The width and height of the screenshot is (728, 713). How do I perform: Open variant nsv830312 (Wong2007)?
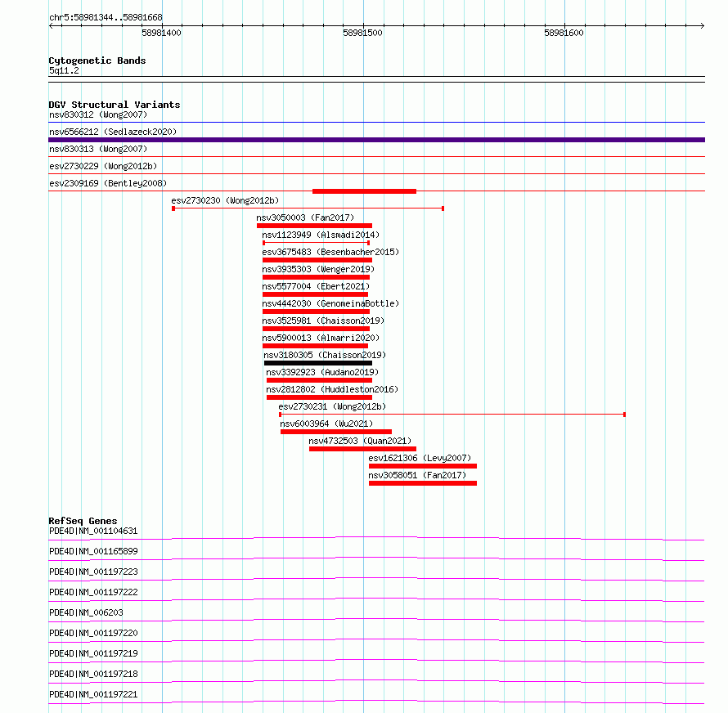98,114
